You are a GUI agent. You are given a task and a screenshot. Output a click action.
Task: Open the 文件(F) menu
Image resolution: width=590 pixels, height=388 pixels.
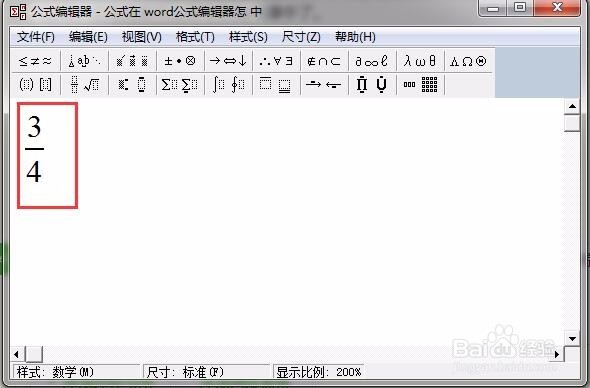36,37
